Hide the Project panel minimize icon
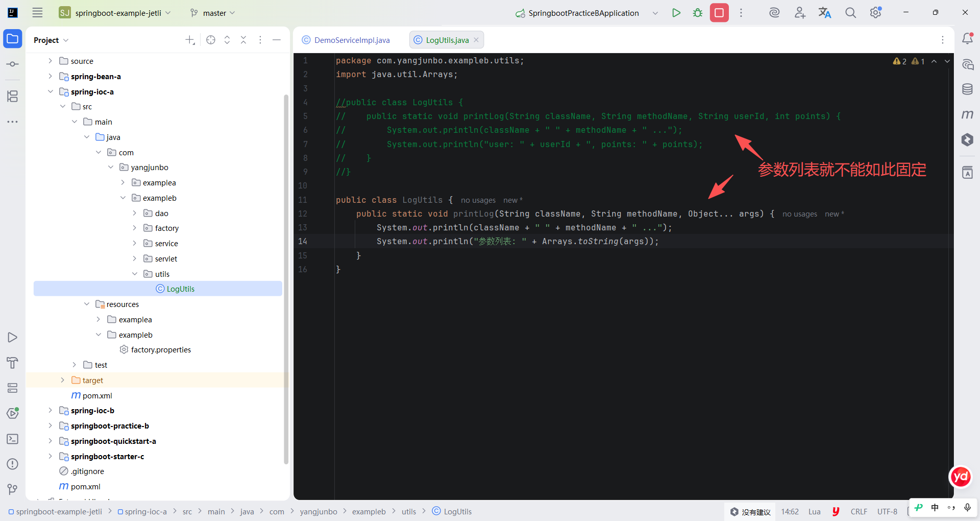The height and width of the screenshot is (521, 980). coord(277,40)
